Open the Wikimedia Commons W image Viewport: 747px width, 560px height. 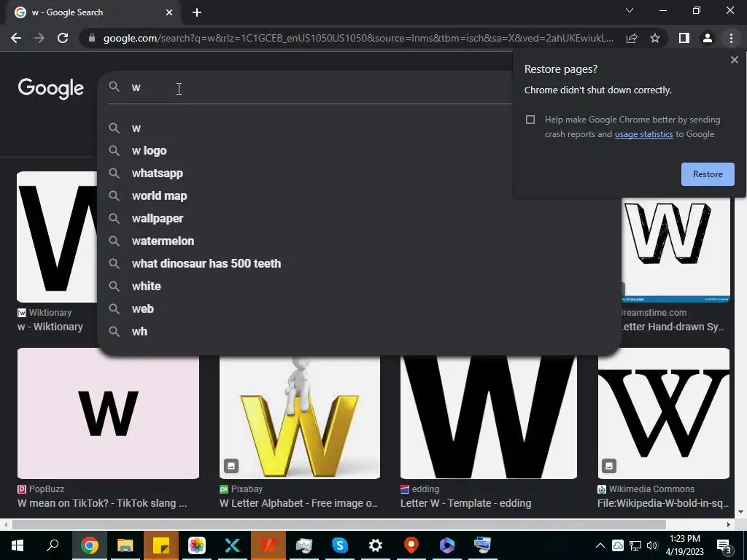664,413
